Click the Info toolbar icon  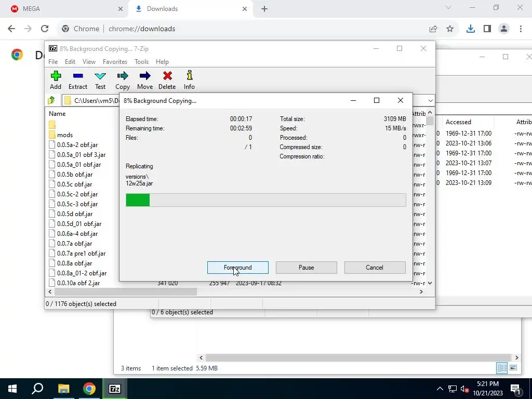tap(189, 80)
